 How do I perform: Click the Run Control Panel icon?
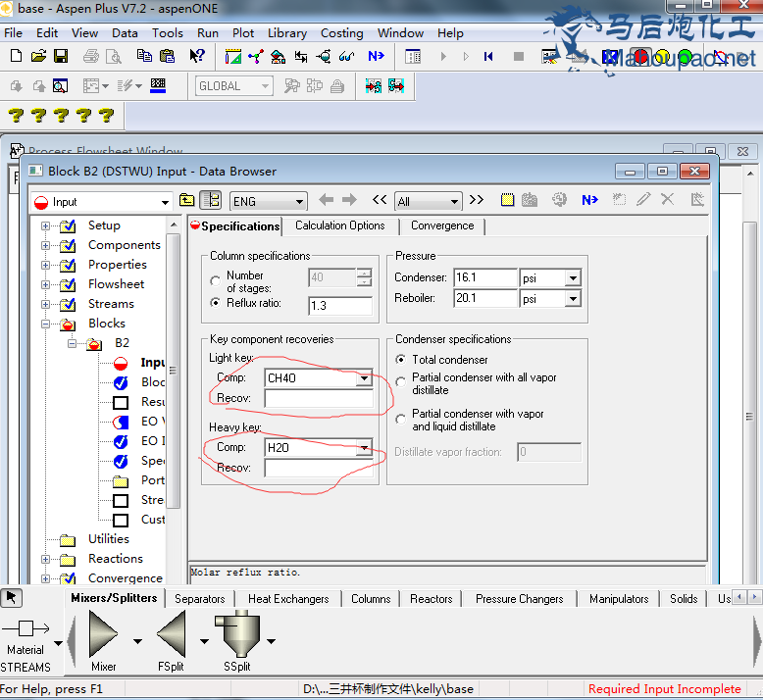click(413, 57)
